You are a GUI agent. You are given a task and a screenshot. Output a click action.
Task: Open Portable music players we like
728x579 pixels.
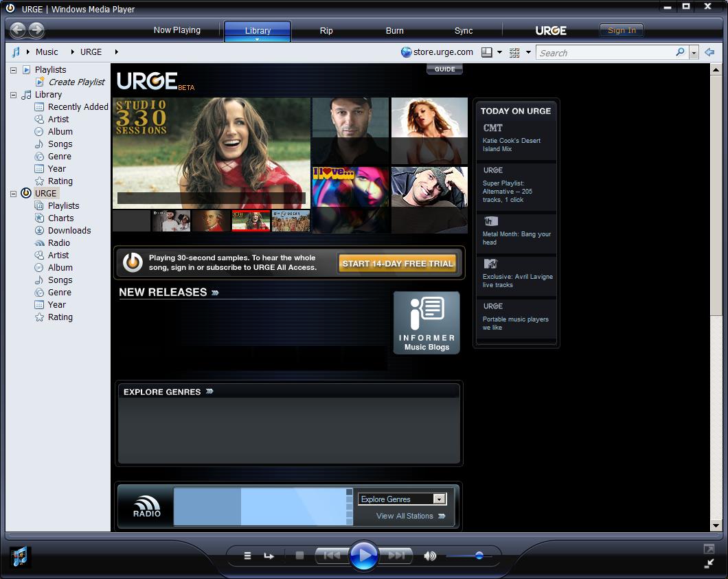pos(515,323)
